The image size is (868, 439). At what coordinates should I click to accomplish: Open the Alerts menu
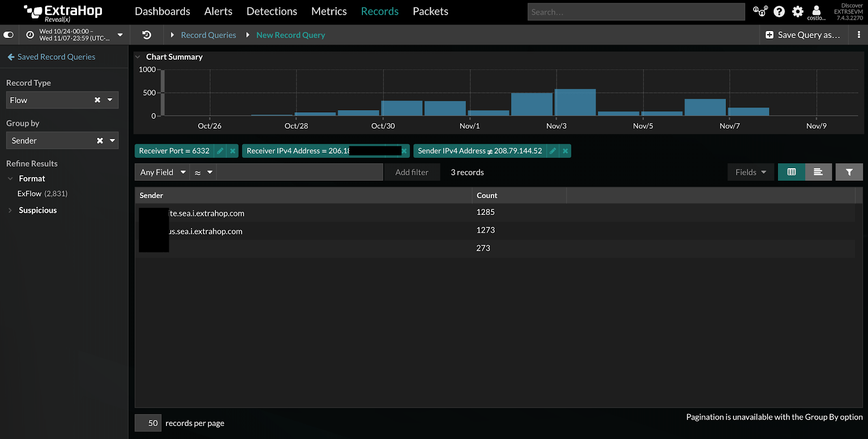(218, 11)
